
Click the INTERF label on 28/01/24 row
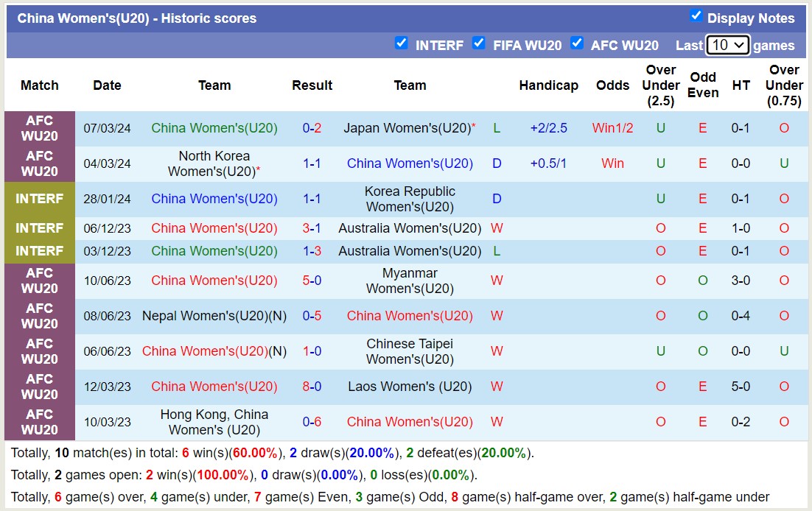click(40, 199)
